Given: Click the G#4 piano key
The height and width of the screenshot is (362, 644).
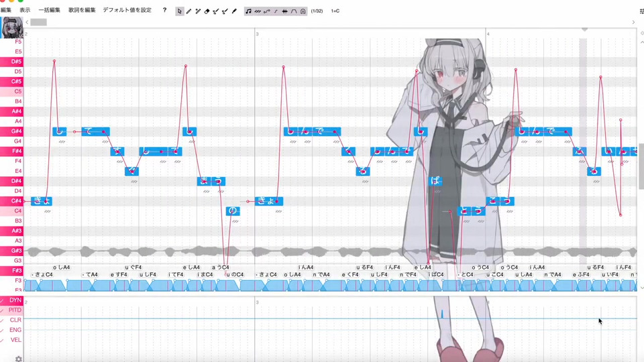Looking at the screenshot, I should (x=11, y=131).
